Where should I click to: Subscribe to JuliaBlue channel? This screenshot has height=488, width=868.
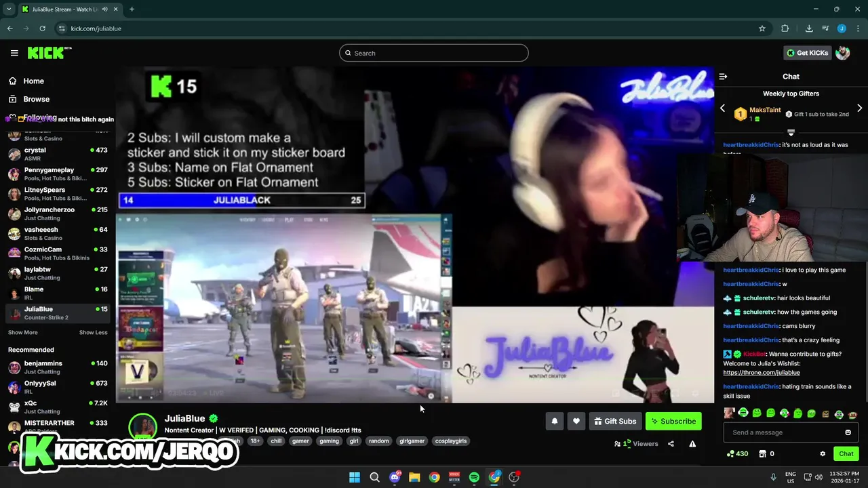pyautogui.click(x=673, y=421)
